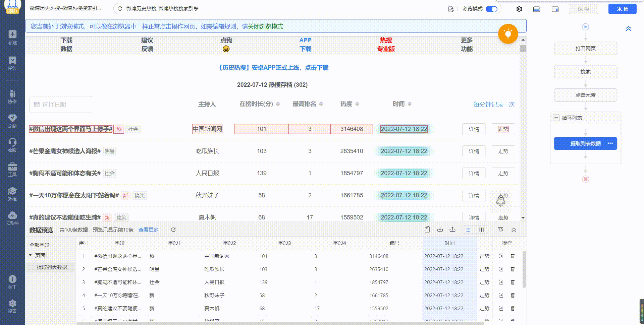Open the 工具 toolbox in the sidebar

12,169
